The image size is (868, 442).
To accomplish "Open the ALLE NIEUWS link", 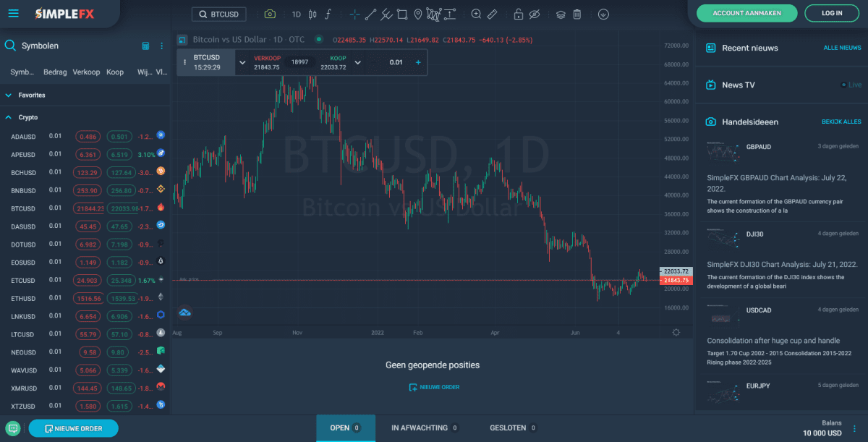I will (843, 48).
